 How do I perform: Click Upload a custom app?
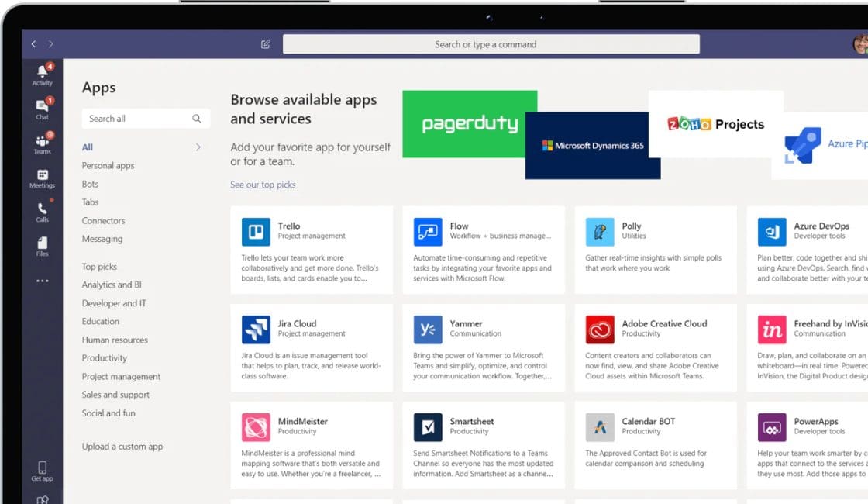click(x=122, y=447)
